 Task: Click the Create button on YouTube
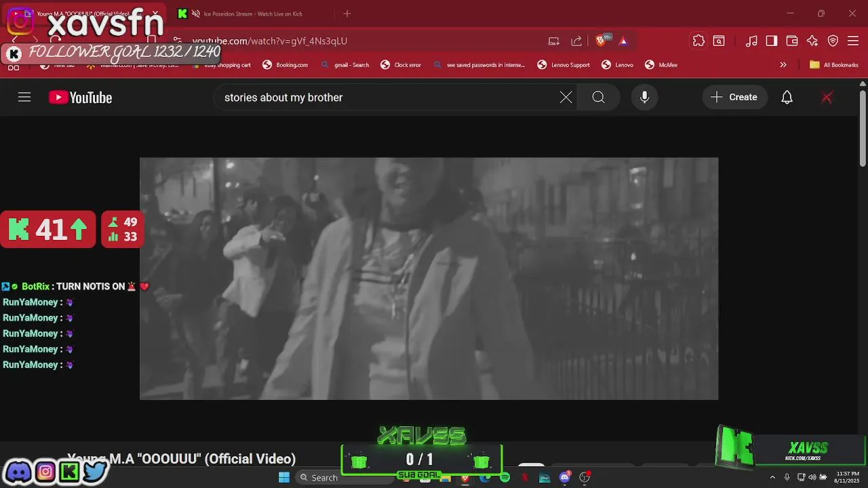[734, 98]
